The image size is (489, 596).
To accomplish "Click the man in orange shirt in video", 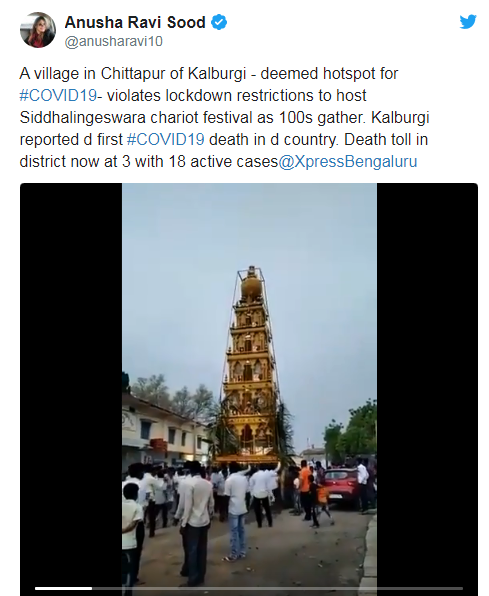I will point(305,488).
